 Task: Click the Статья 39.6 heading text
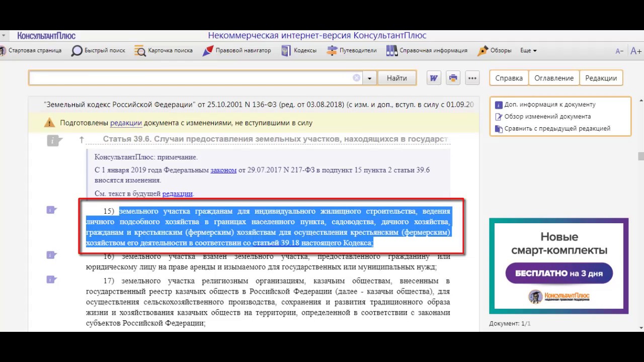[275, 139]
